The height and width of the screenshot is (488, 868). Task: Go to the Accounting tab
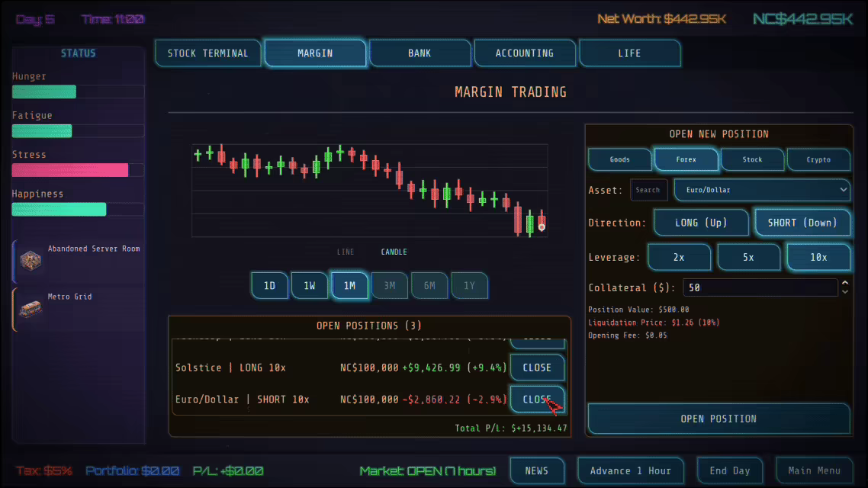pyautogui.click(x=524, y=53)
